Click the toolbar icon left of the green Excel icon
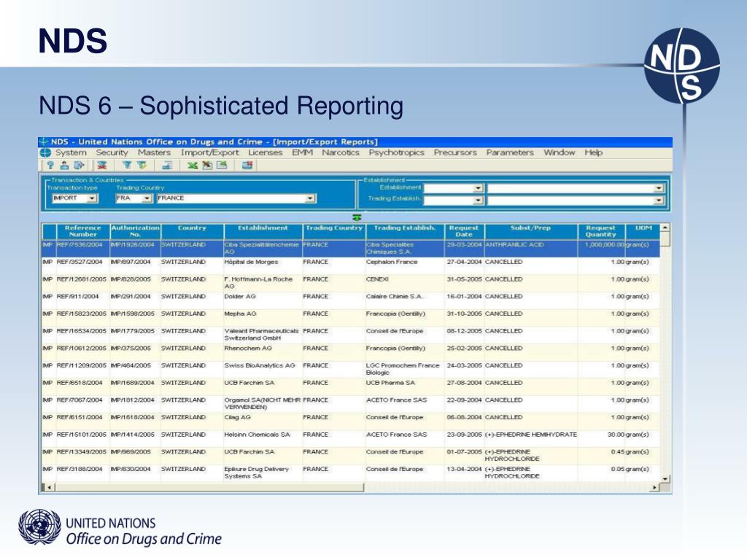 [x=167, y=166]
